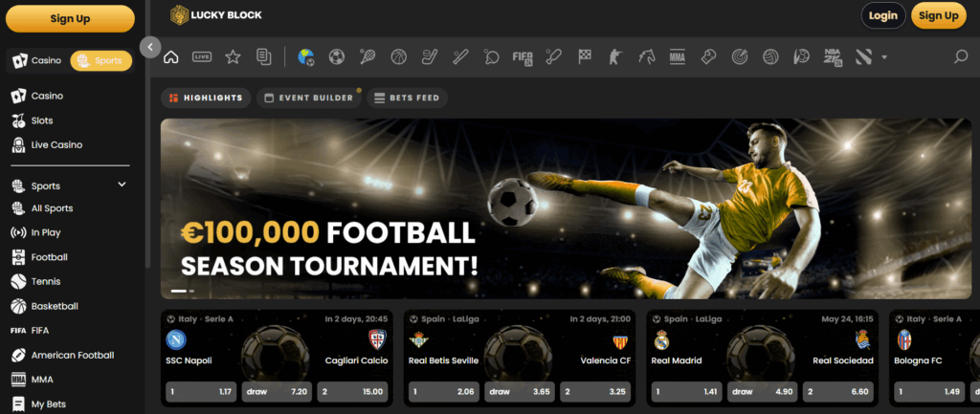The height and width of the screenshot is (414, 980).
Task: Select the MMA icon in top toolbar
Action: click(678, 56)
